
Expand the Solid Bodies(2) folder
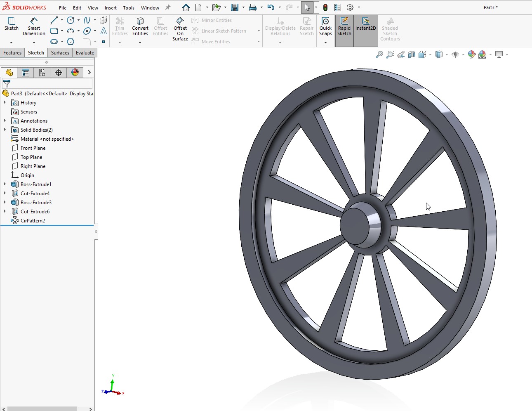pos(5,130)
